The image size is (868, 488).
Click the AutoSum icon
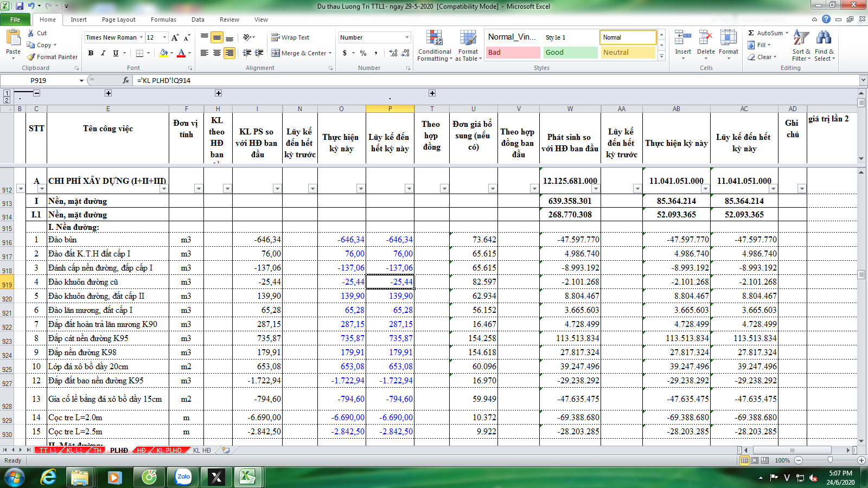point(751,33)
